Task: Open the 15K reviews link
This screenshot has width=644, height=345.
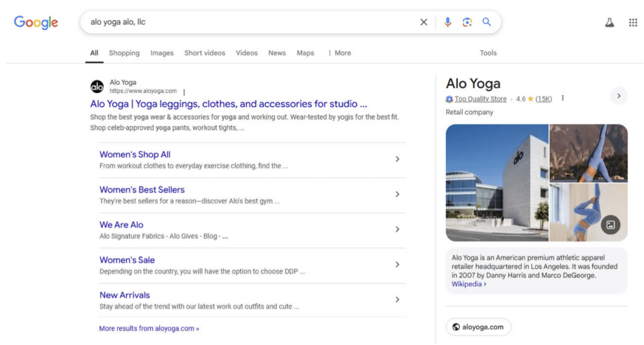Action: [x=543, y=99]
